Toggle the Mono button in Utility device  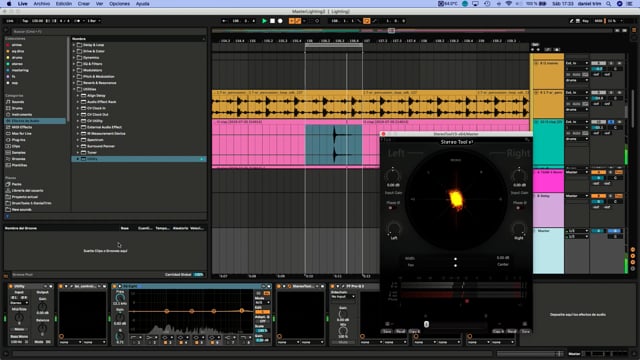19,329
